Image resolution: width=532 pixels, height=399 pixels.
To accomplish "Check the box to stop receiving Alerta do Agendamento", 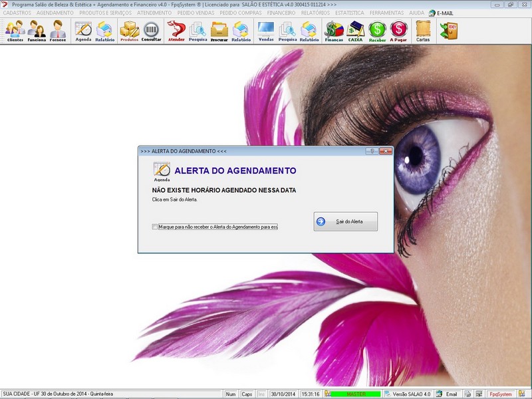I will coord(155,227).
